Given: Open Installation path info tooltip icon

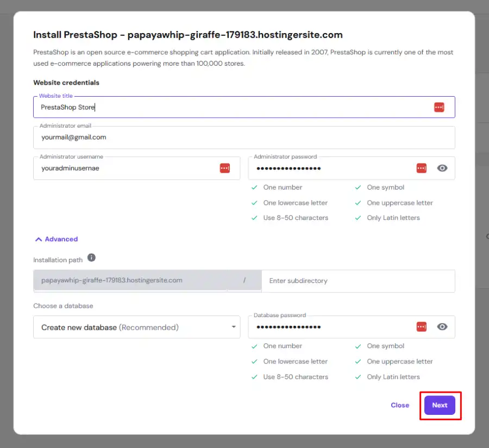Looking at the screenshot, I should tap(91, 257).
